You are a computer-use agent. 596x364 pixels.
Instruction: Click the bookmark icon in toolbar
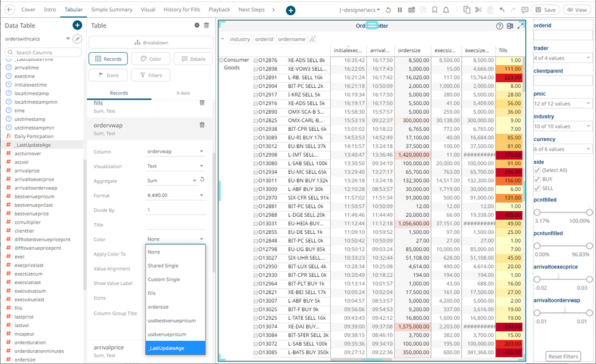point(435,10)
